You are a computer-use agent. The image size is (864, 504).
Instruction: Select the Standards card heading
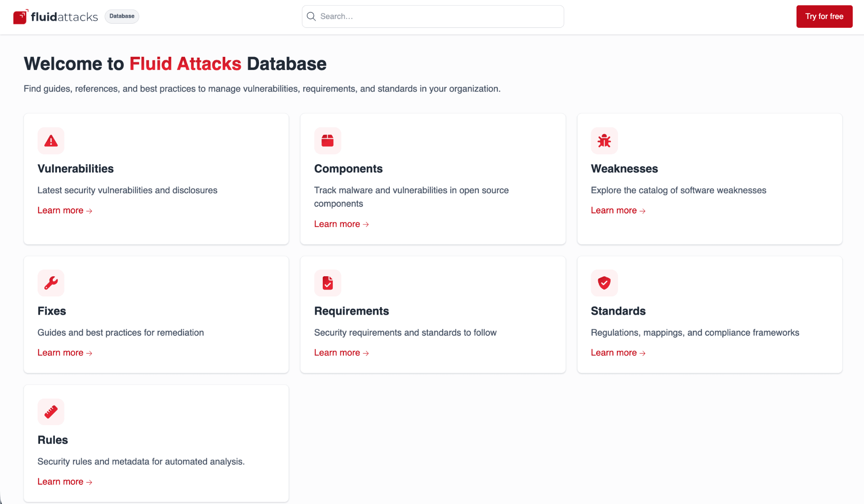point(618,311)
